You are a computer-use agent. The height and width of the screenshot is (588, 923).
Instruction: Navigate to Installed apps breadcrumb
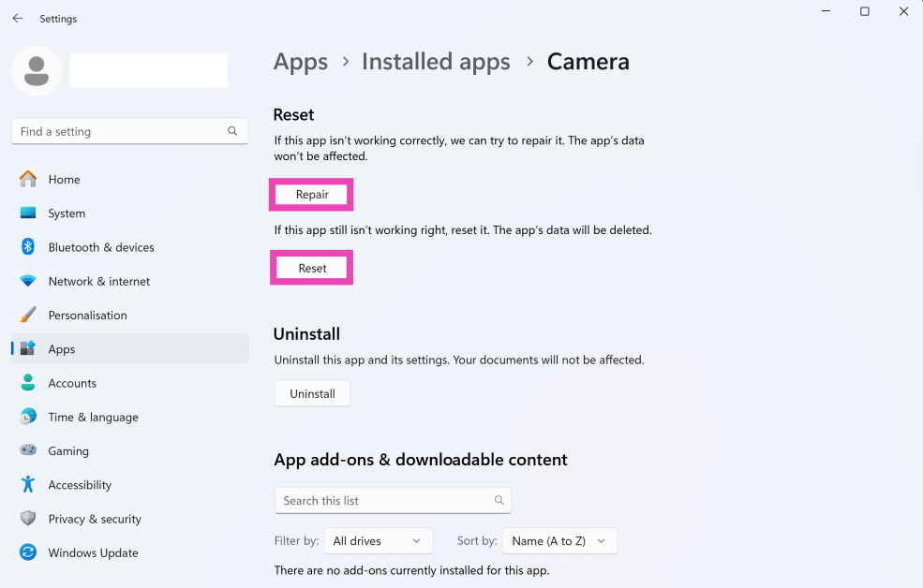[x=436, y=62]
